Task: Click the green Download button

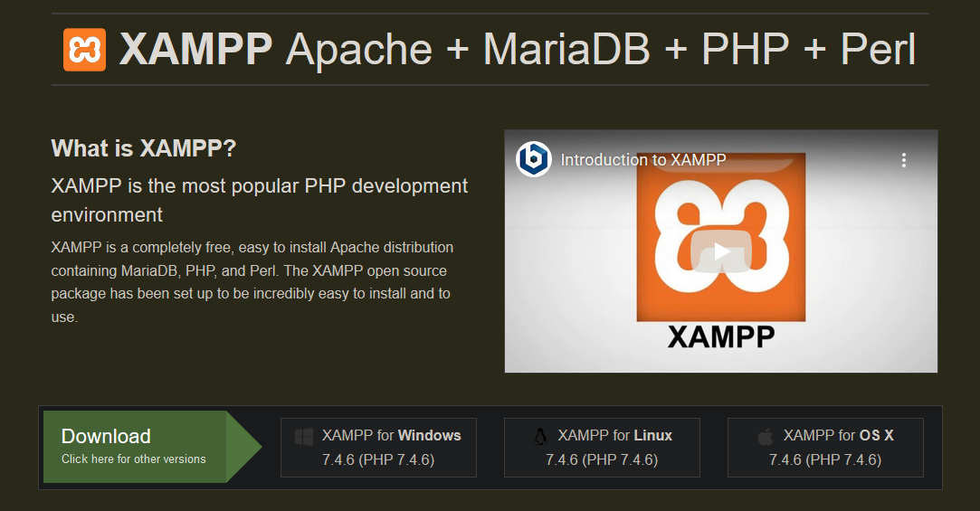Action: pos(152,447)
